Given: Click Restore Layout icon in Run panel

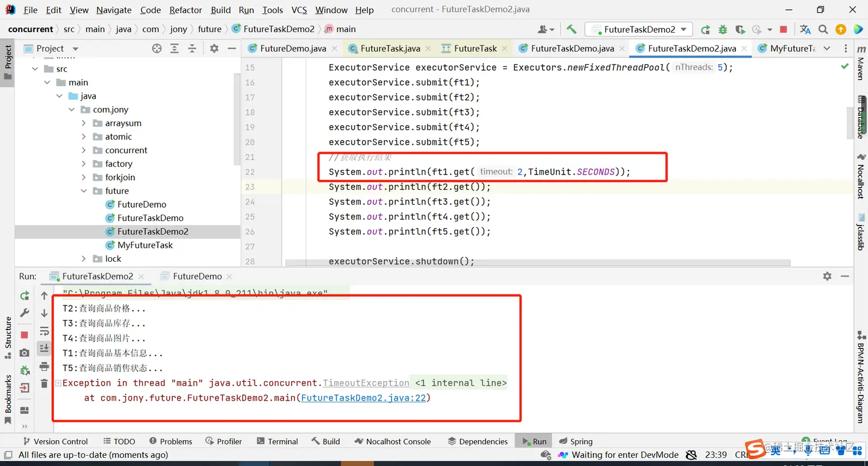Looking at the screenshot, I should click(24, 410).
